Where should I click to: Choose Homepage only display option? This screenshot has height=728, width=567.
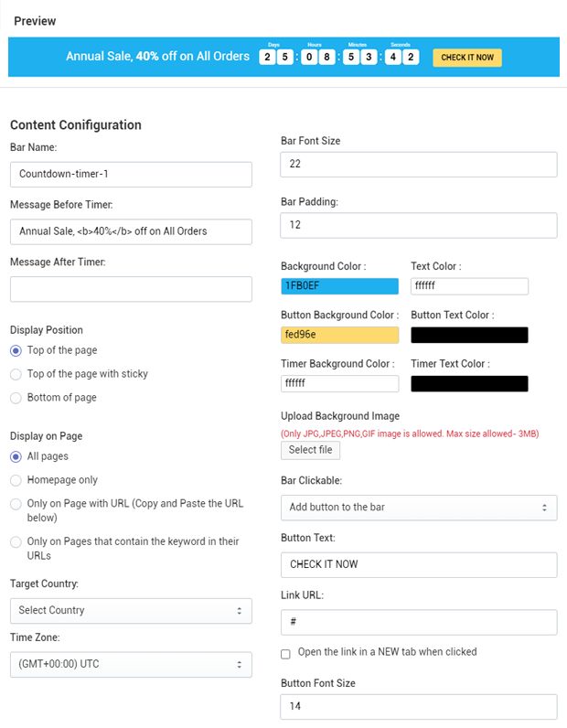[x=16, y=480]
